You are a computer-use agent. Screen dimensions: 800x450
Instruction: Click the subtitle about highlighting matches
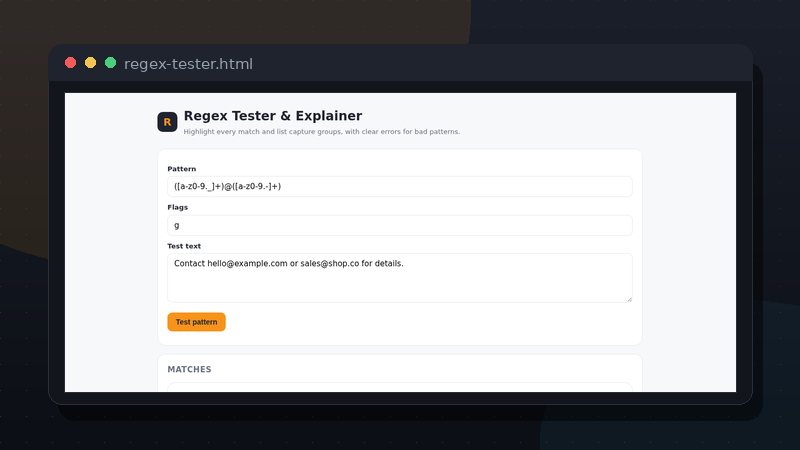pyautogui.click(x=321, y=132)
